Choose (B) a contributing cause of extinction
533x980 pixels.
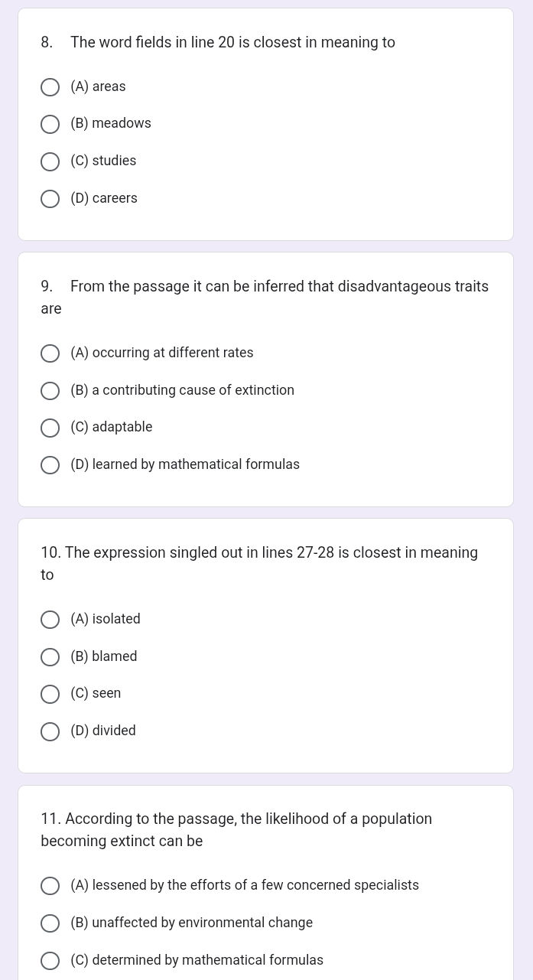(50, 391)
